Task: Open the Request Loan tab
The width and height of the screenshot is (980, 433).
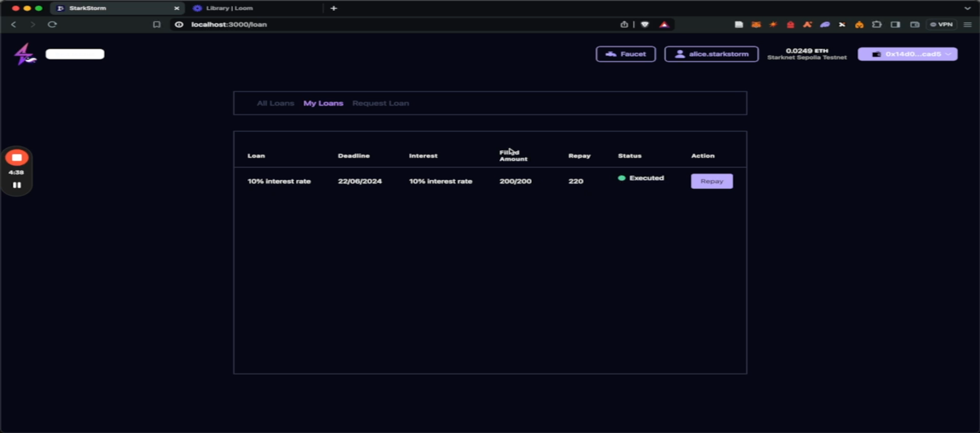Action: point(380,103)
